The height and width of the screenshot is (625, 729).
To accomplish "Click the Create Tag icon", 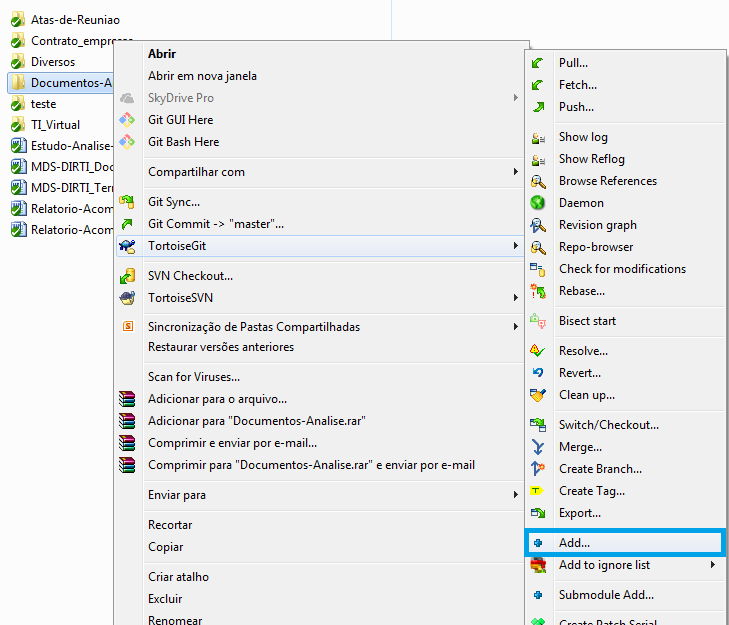I will (x=538, y=491).
